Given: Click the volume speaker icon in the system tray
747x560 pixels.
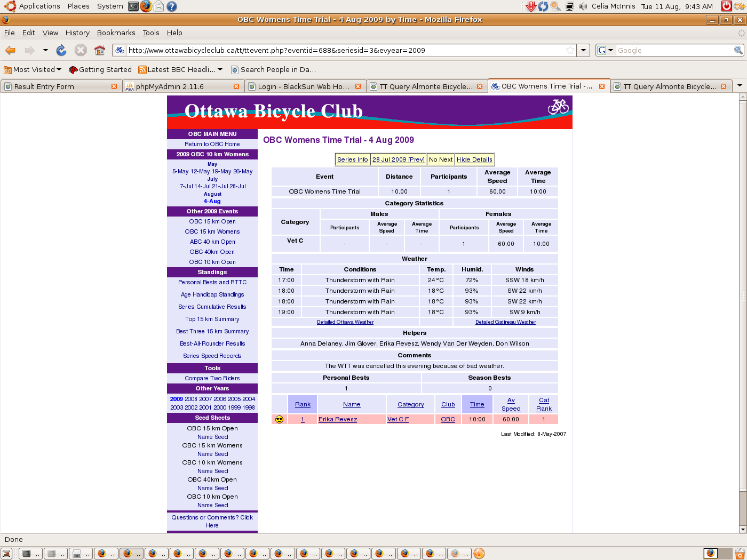Looking at the screenshot, I should [x=583, y=6].
